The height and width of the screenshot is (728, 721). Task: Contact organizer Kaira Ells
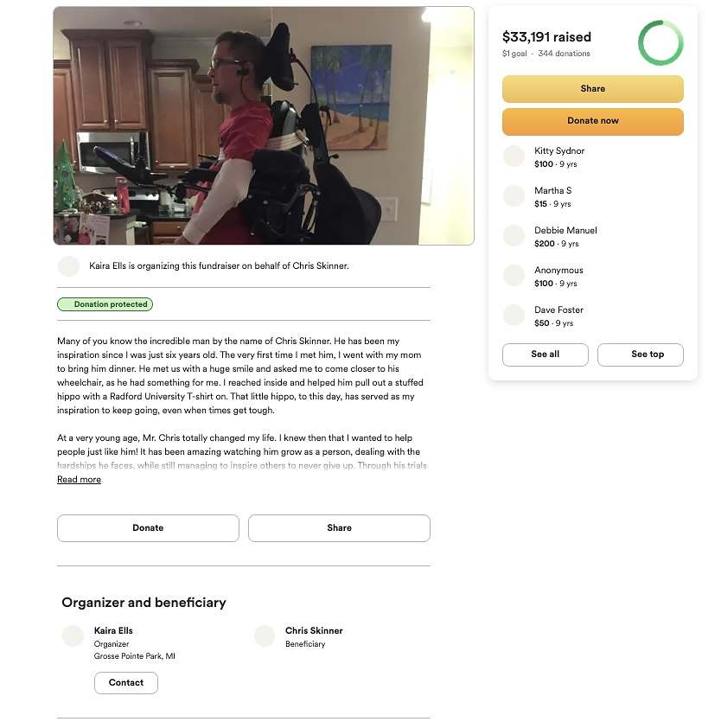tap(126, 683)
